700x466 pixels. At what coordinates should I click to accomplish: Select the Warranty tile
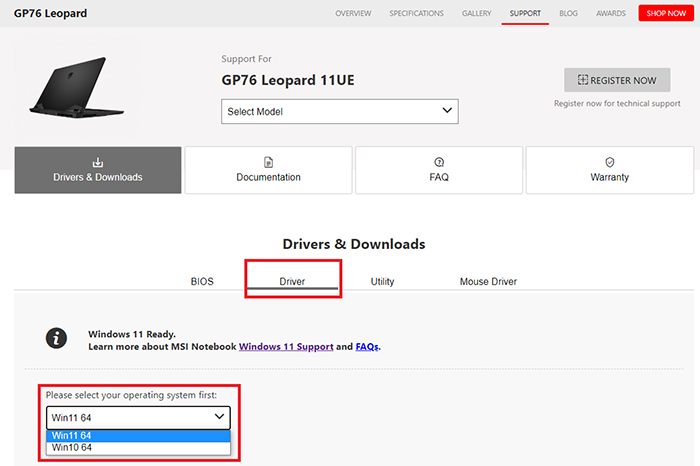pos(610,170)
